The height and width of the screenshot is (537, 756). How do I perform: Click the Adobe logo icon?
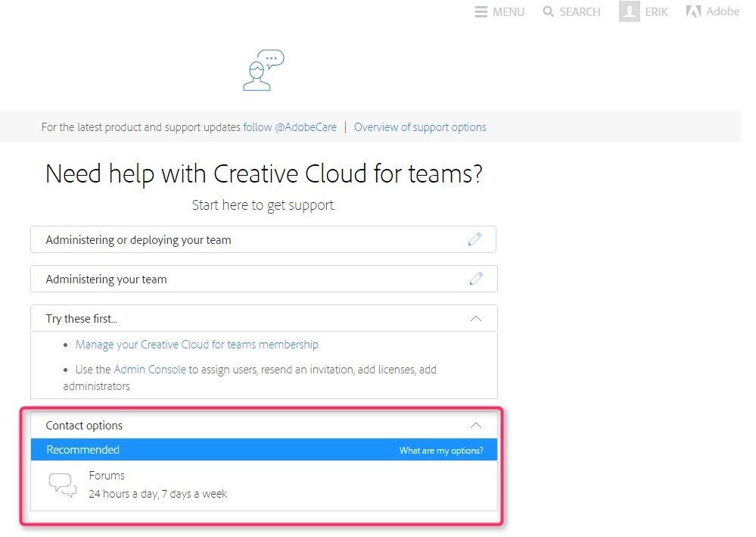click(x=693, y=11)
